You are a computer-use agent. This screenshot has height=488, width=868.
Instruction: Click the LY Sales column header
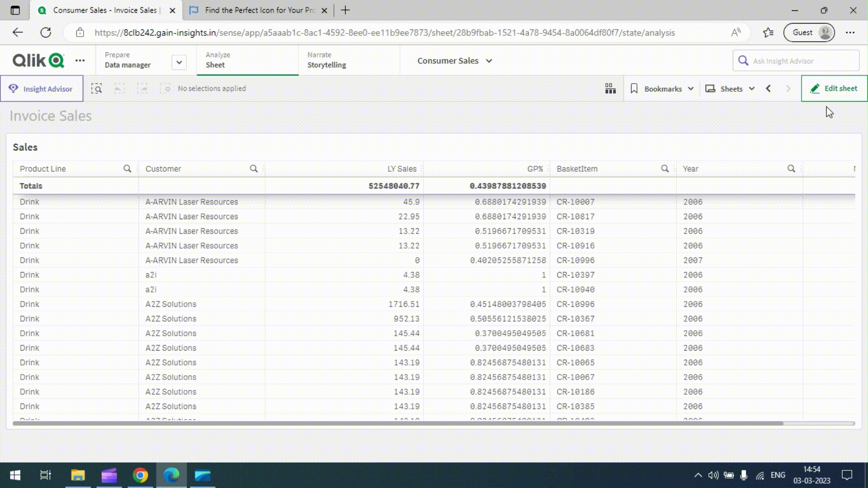click(401, 169)
